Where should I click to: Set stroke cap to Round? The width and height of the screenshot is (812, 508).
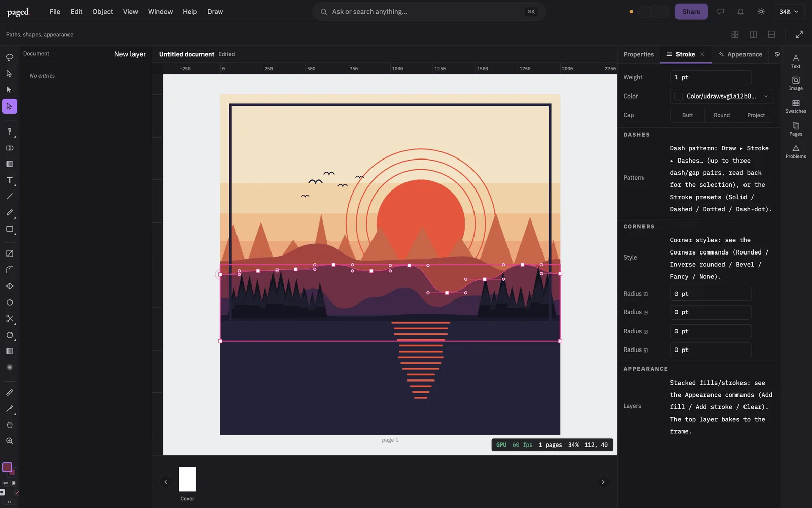pyautogui.click(x=721, y=115)
